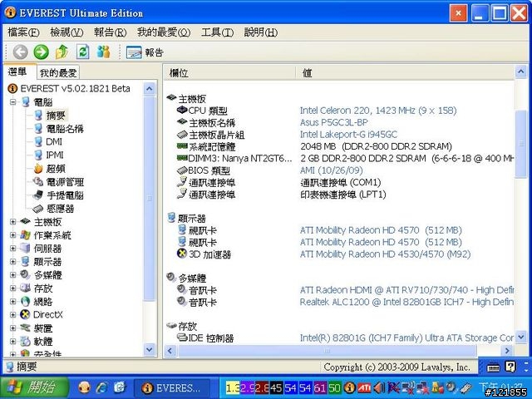Launch Internet Explorer from quick launch
The image size is (532, 399).
coord(101,387)
